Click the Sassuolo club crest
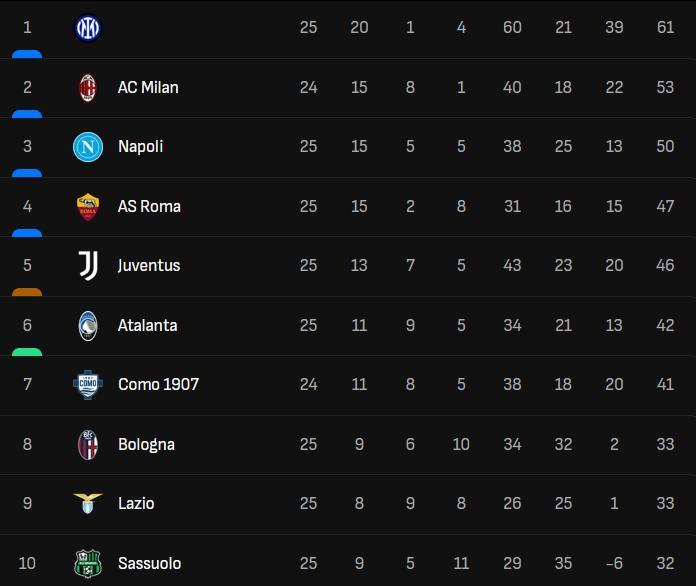Image resolution: width=696 pixels, height=586 pixels. click(88, 563)
